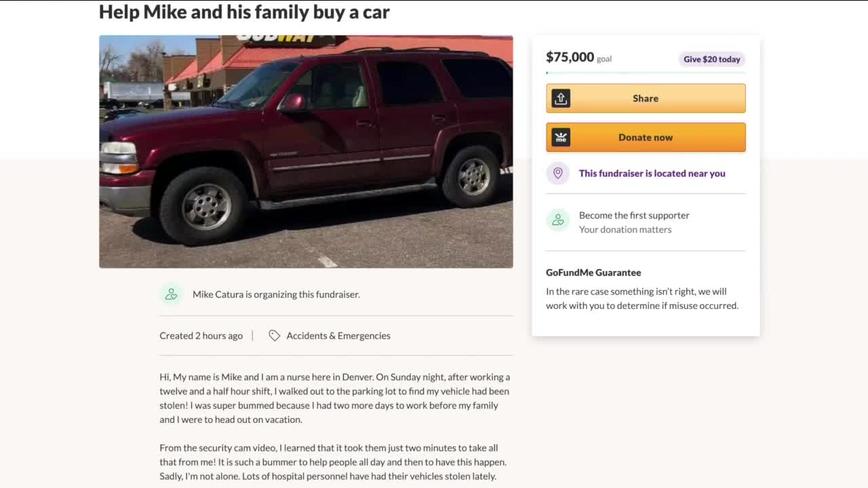Click the share upload icon
868x488 pixels.
[x=561, y=98]
